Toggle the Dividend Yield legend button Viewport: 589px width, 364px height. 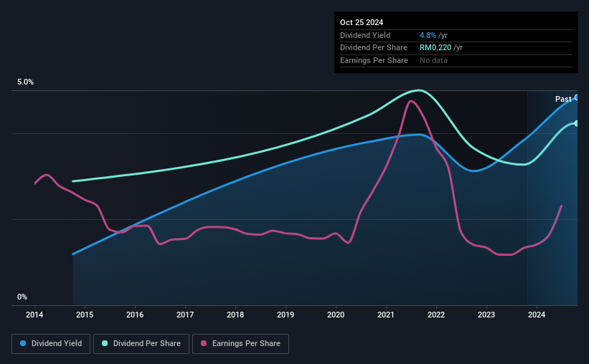coord(51,344)
